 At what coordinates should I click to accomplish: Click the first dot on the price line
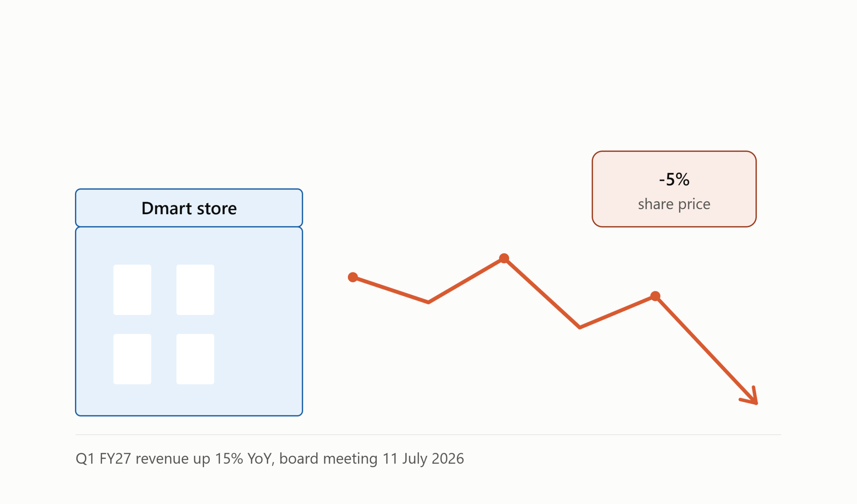click(x=353, y=277)
